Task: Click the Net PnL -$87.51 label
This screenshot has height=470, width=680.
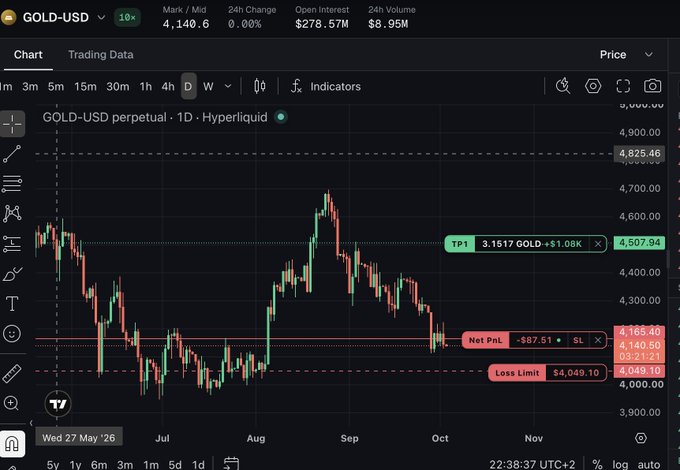Action: (516, 340)
